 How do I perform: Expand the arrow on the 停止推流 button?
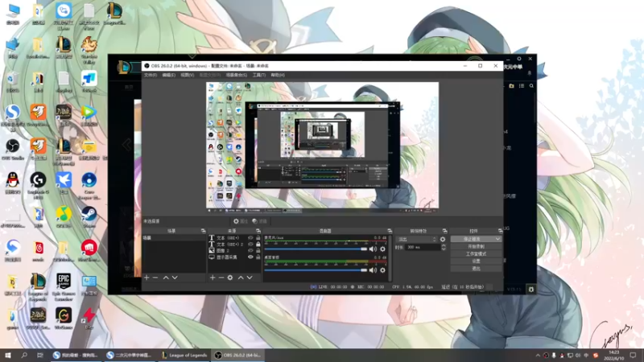(497, 239)
